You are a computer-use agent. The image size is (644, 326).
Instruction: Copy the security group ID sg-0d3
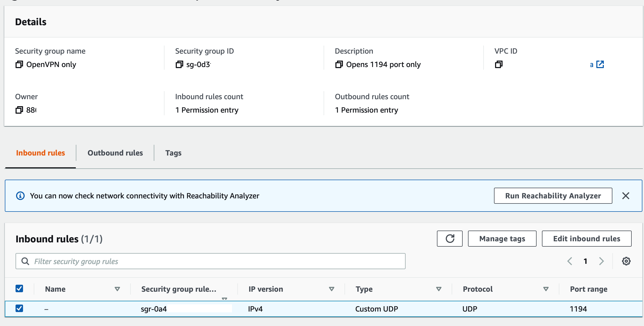pos(179,64)
